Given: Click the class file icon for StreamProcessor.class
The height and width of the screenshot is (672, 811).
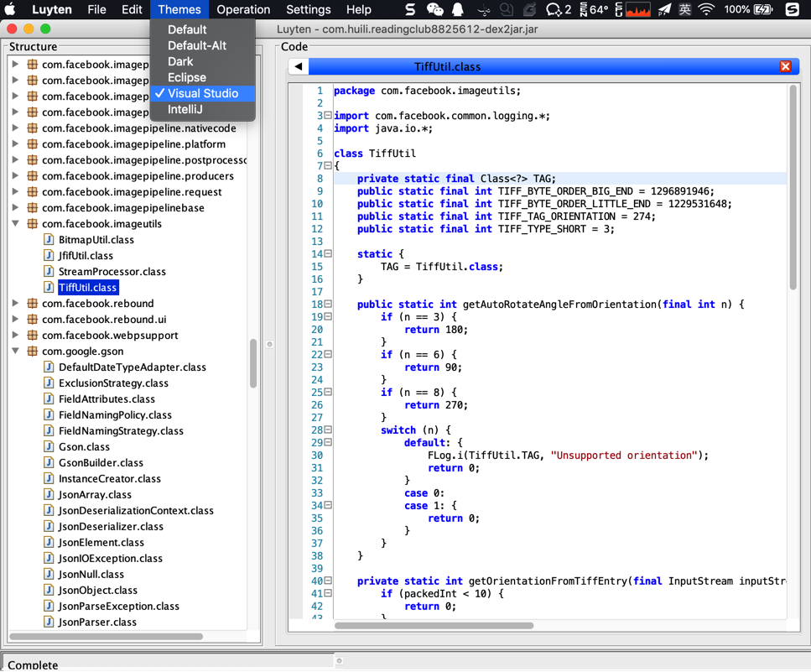Looking at the screenshot, I should (49, 272).
